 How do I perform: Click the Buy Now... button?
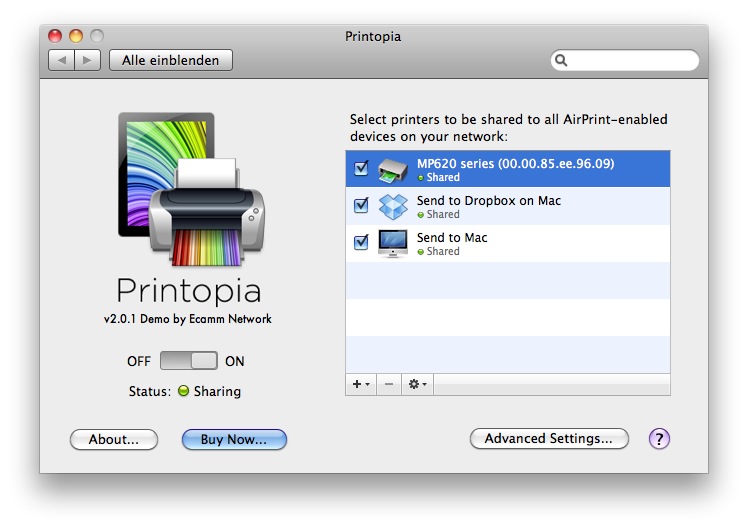[x=234, y=439]
